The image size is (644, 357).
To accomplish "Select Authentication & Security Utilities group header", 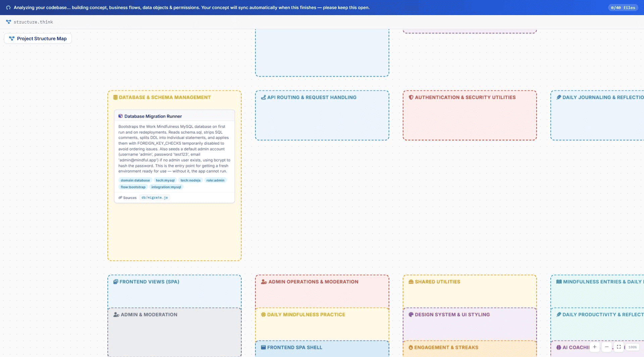I will click(x=465, y=97).
